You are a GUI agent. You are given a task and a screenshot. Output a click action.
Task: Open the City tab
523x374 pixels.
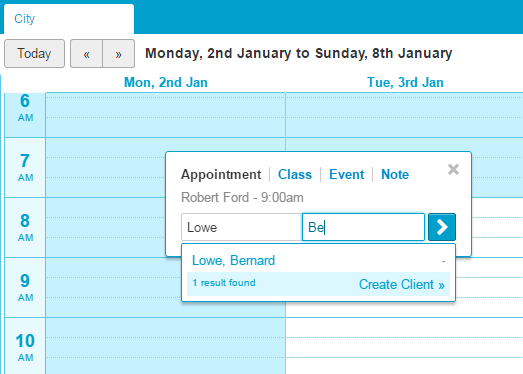(x=69, y=19)
